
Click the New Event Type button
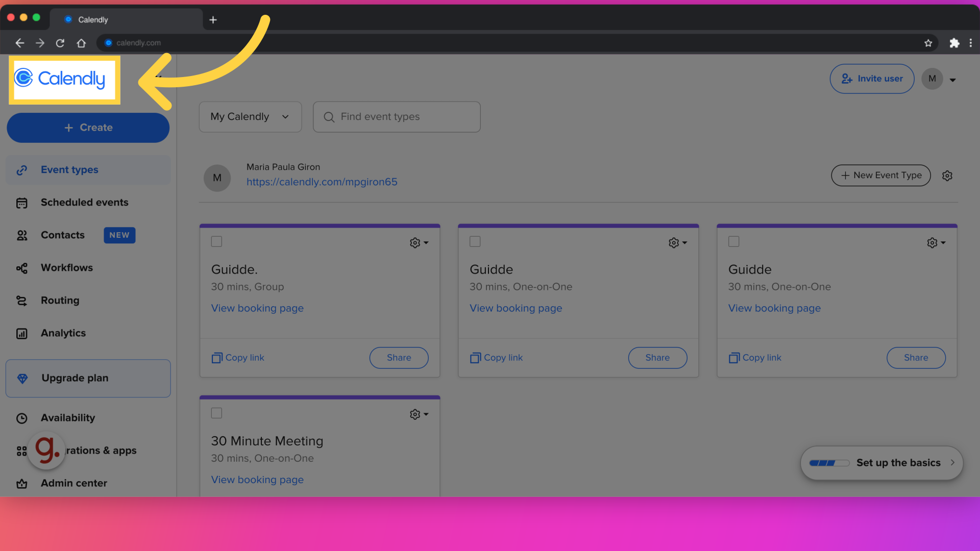pos(880,176)
